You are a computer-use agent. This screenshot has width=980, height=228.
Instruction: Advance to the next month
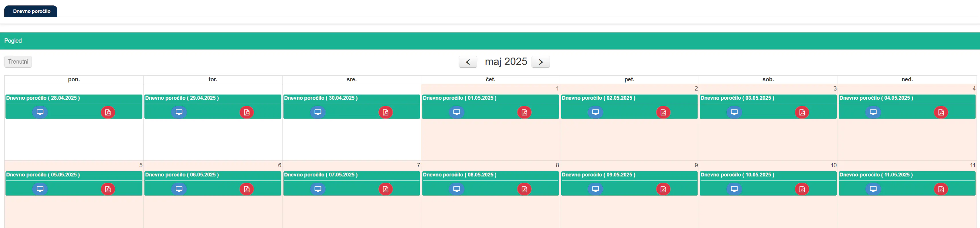pos(541,62)
